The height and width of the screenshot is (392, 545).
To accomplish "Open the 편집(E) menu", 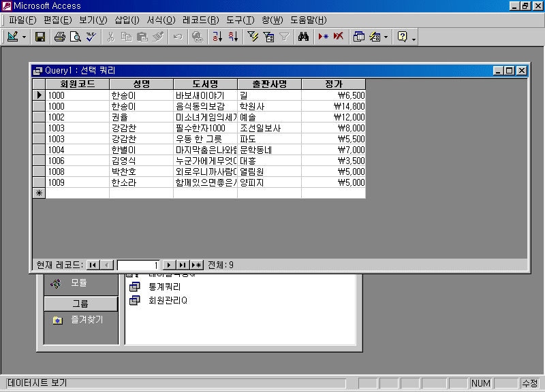I will point(58,20).
